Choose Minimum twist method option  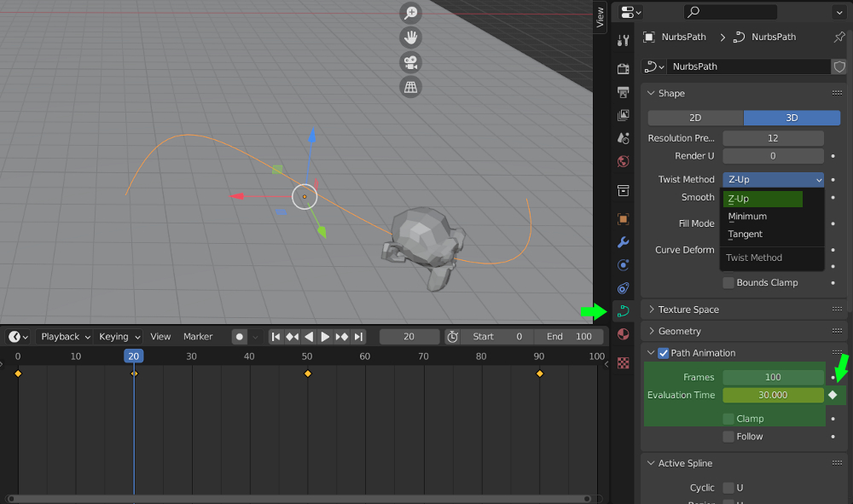[773, 217]
